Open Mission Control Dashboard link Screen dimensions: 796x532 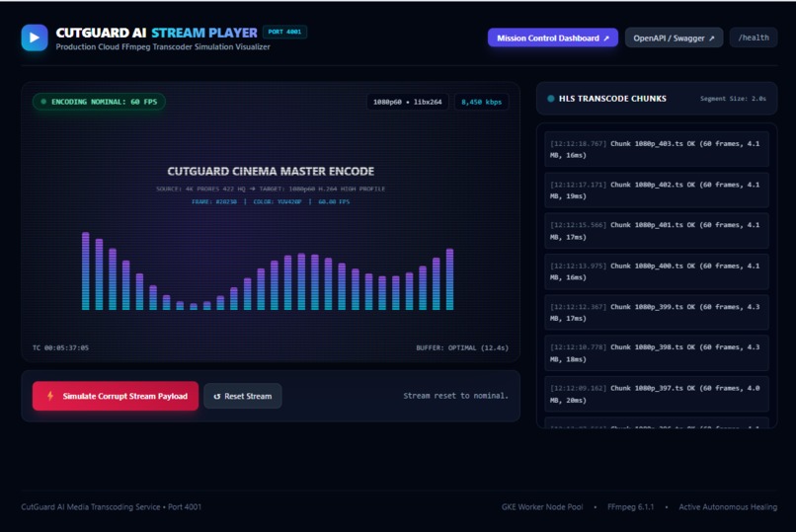pos(553,38)
